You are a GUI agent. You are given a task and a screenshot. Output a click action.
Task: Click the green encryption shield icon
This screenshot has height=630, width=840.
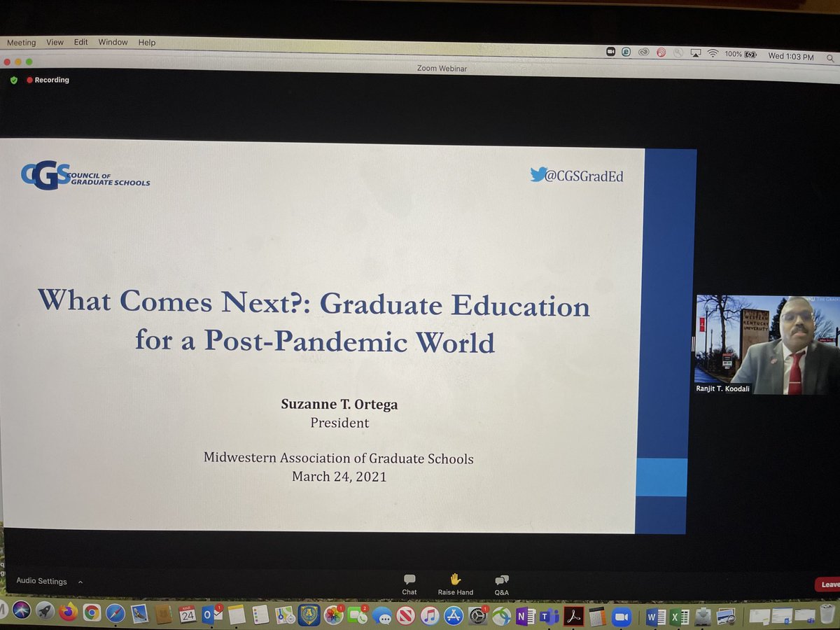[14, 80]
